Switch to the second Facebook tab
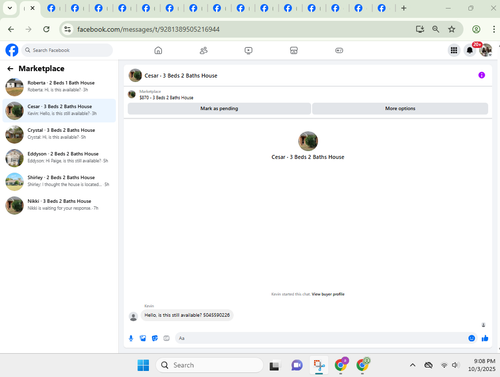 [x=75, y=8]
